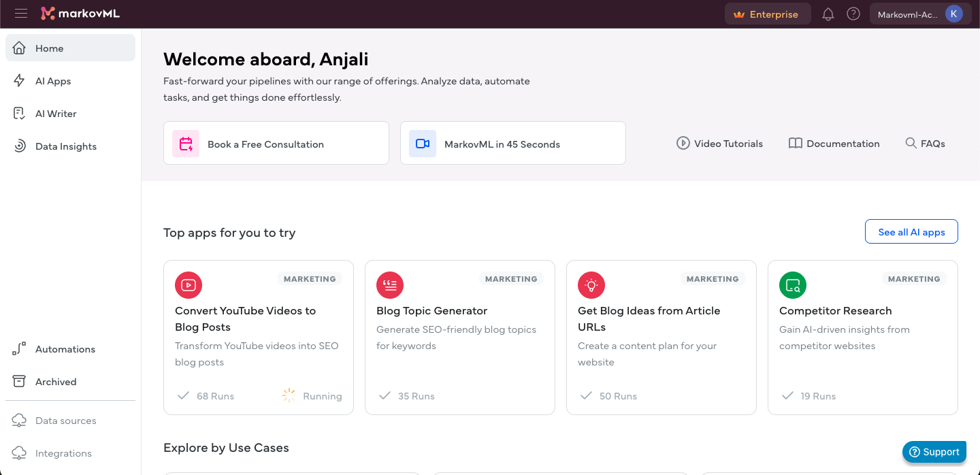The height and width of the screenshot is (475, 980).
Task: Click MARKETING tag on Competitor Research card
Action: 914,279
